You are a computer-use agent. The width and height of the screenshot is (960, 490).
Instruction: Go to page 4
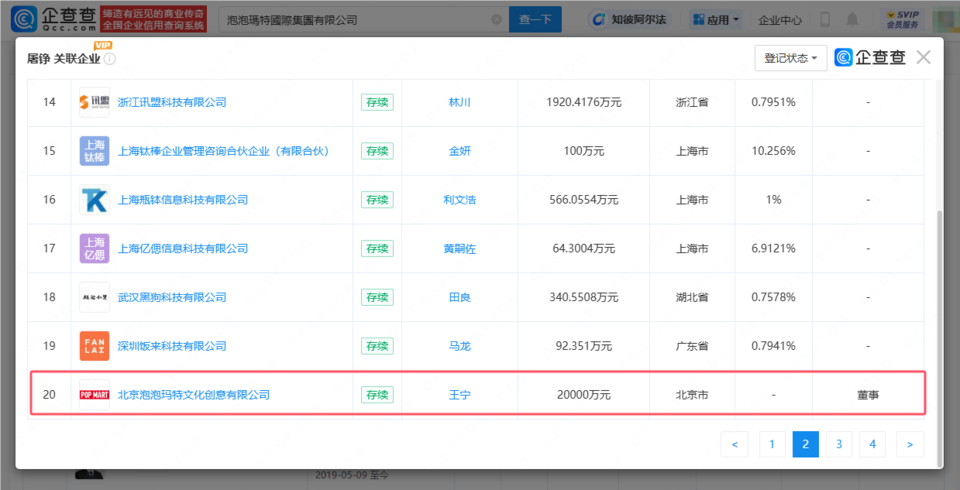872,444
